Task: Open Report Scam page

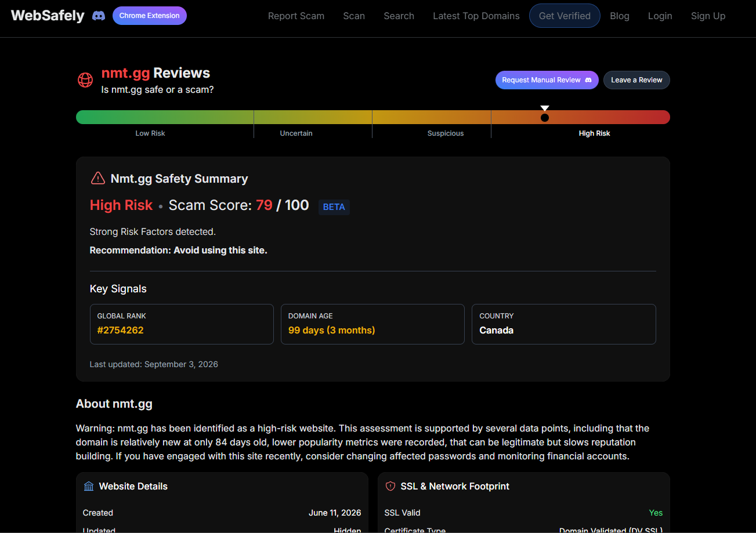Action: pos(296,16)
